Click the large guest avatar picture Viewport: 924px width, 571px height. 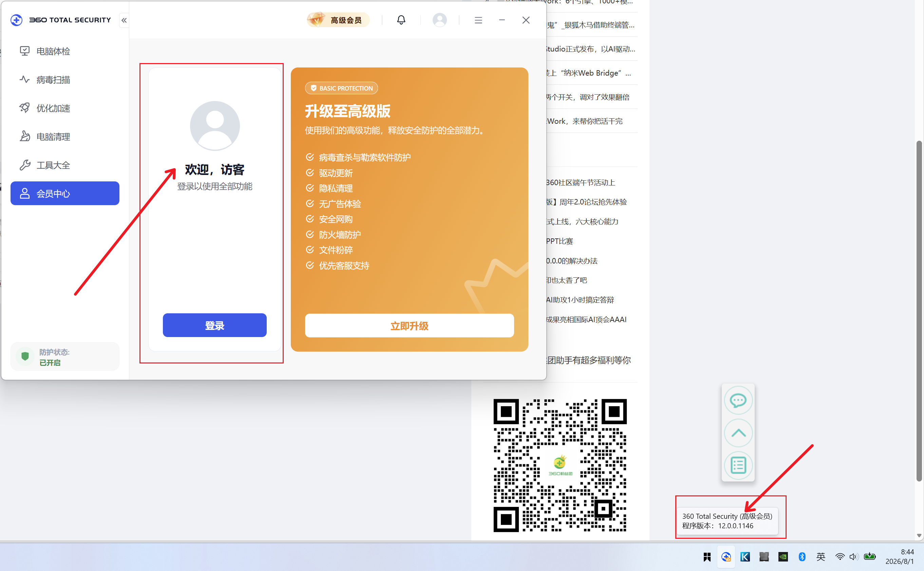coord(215,126)
